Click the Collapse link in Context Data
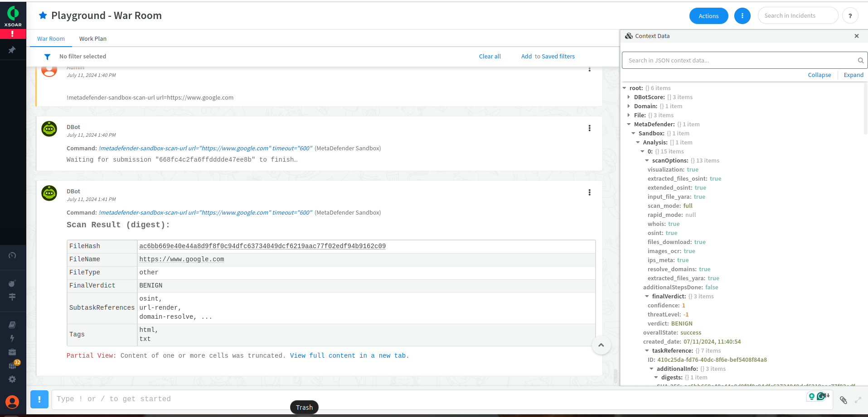Screen dimensions: 868x417 (x=820, y=75)
